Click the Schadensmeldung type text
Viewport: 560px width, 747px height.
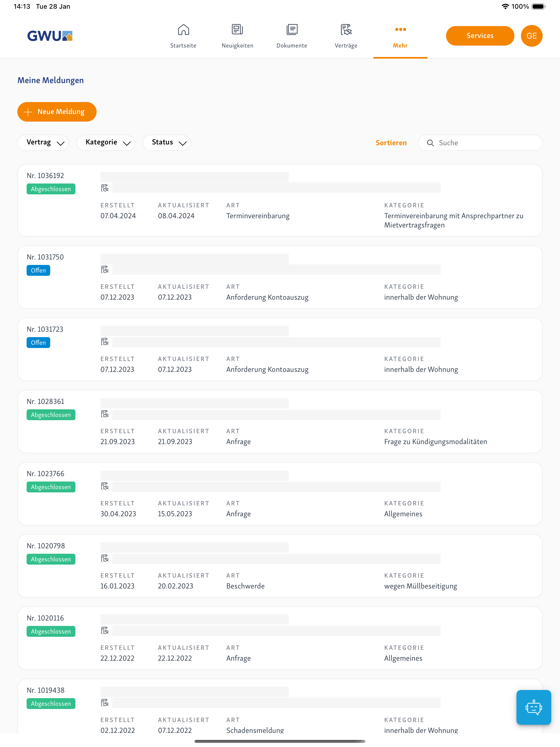pyautogui.click(x=255, y=730)
